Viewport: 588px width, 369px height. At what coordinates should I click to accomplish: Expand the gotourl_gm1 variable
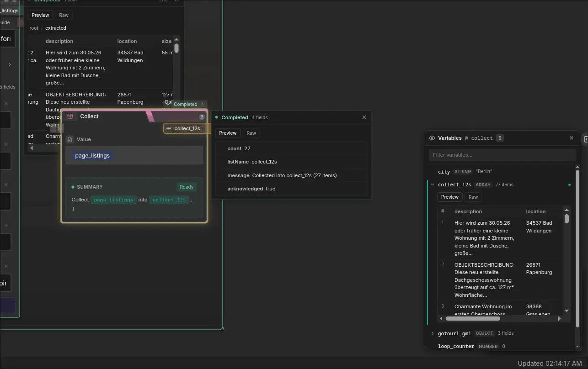click(x=433, y=333)
